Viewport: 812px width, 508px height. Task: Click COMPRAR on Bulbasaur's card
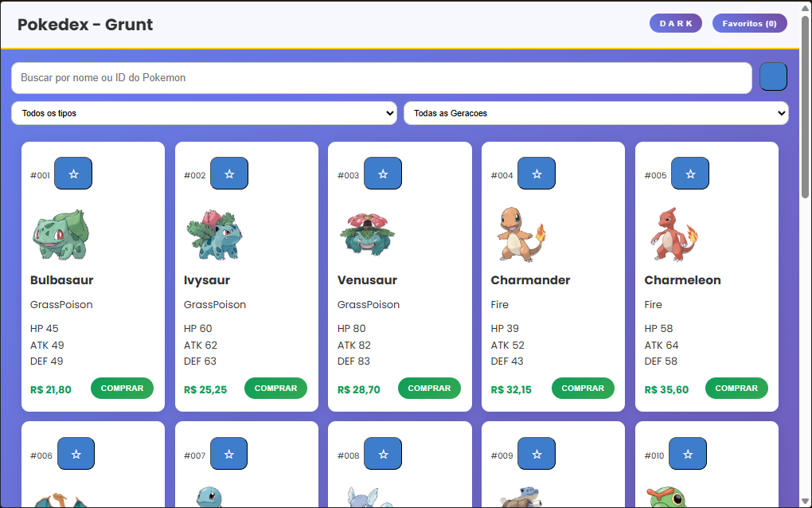[x=122, y=388]
